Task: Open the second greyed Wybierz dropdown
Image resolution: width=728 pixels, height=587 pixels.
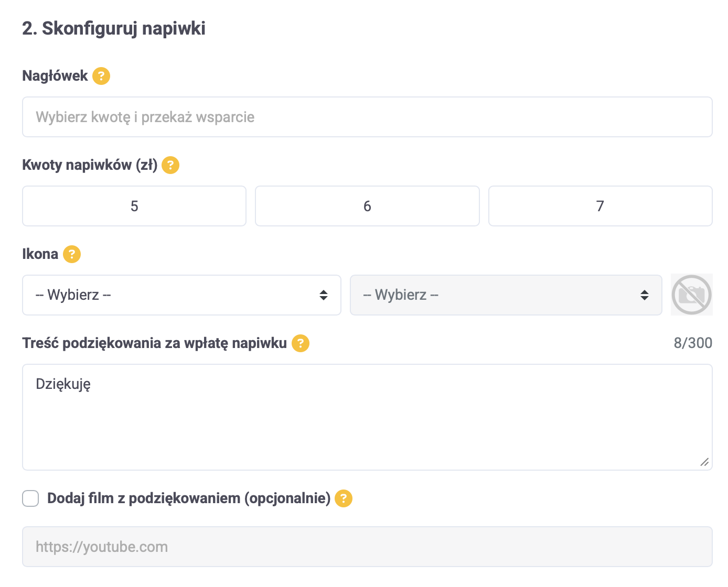Action: point(506,295)
